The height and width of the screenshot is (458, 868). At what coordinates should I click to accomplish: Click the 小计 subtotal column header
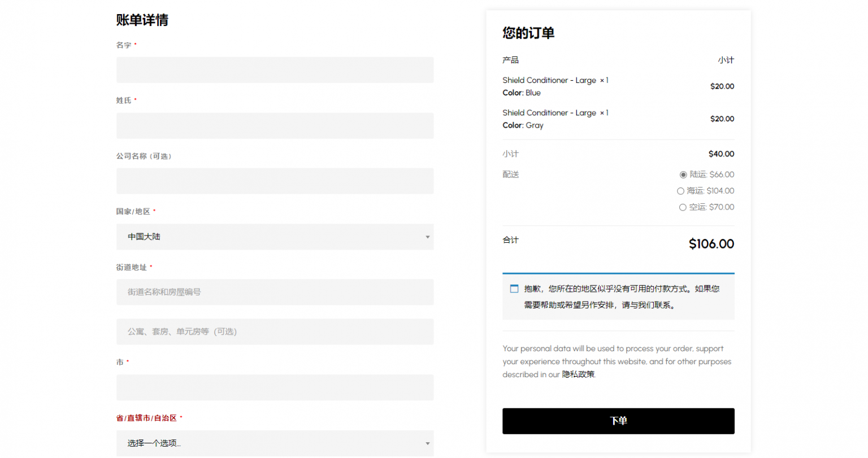point(727,60)
